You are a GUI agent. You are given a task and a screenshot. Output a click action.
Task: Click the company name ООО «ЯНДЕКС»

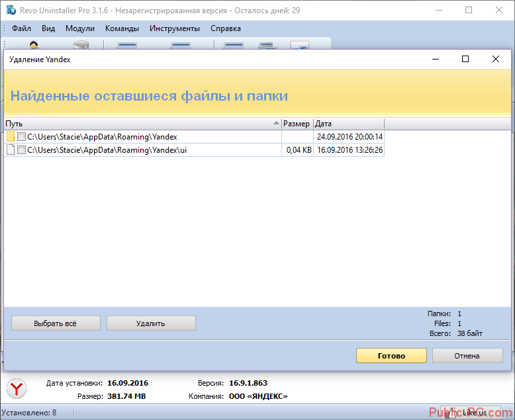[x=258, y=396]
